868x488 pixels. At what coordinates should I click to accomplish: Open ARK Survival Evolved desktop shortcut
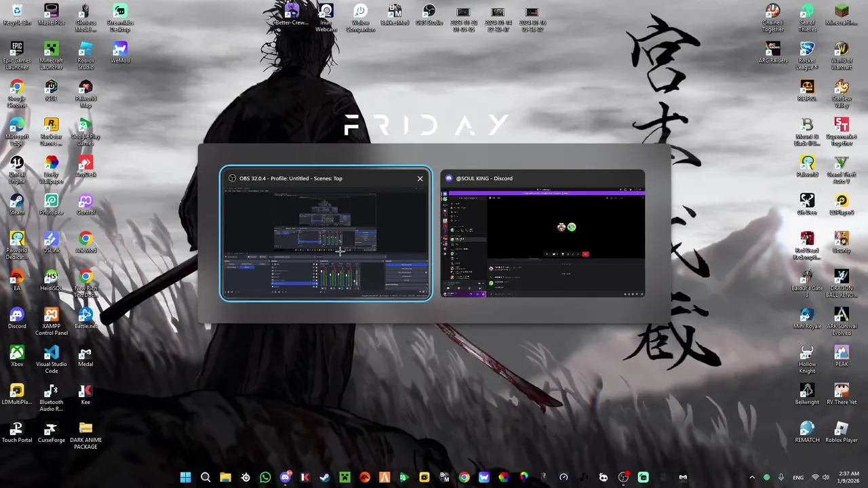pos(842,322)
